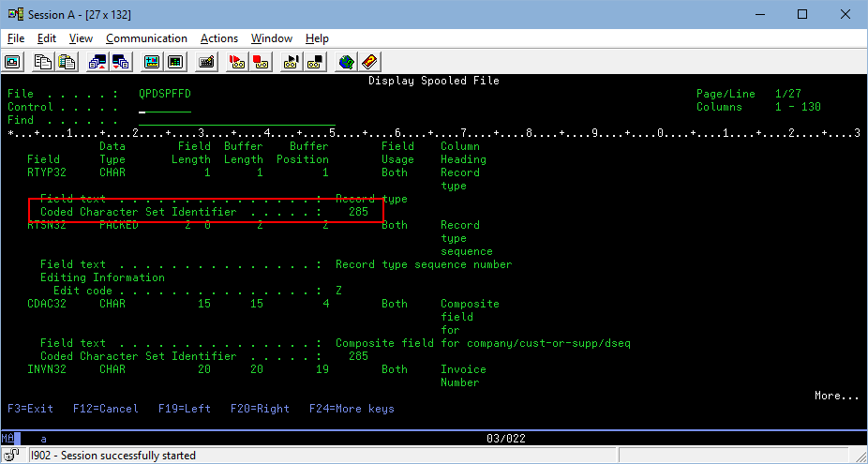Minimize the Session A window
Viewport: 868px width, 464px height.
point(759,14)
